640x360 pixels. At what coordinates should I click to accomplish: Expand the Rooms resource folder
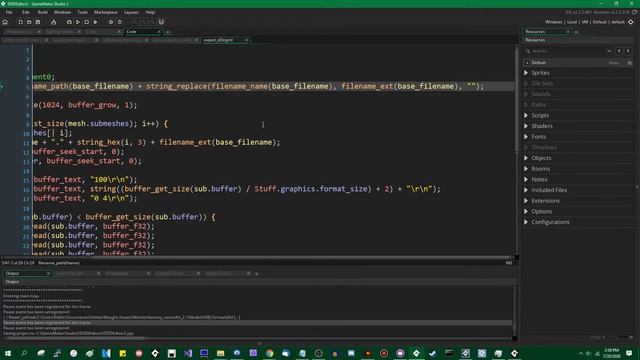(526, 169)
